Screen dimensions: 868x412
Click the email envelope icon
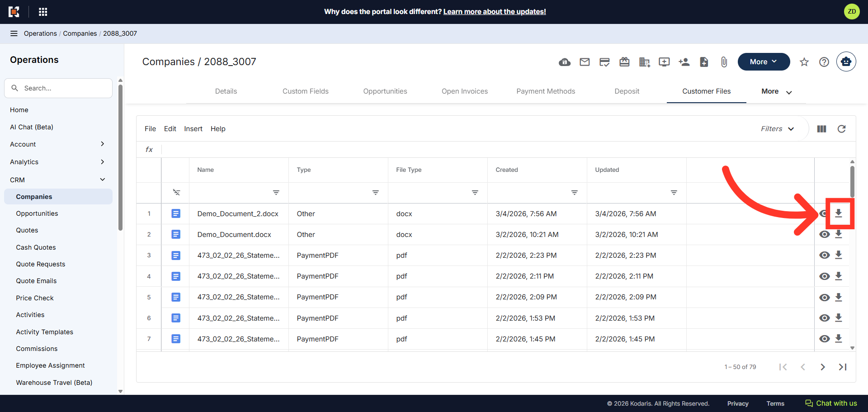point(585,62)
